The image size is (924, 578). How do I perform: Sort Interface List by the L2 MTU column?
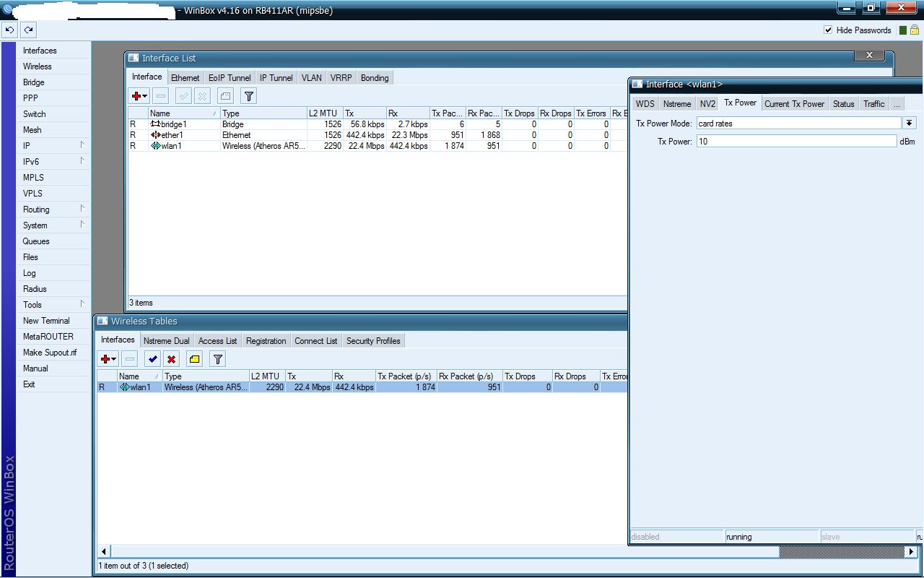click(324, 113)
